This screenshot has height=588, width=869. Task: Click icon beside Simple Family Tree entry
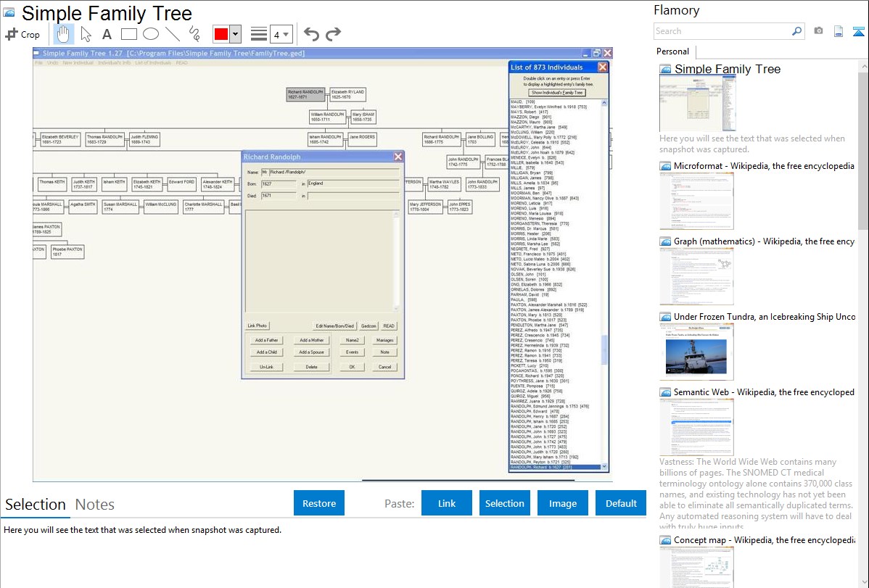665,70
